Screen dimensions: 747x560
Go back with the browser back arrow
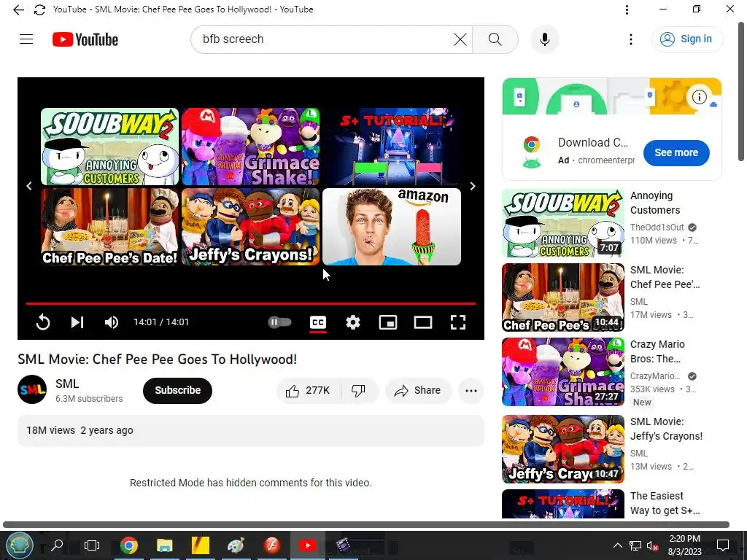click(x=18, y=9)
